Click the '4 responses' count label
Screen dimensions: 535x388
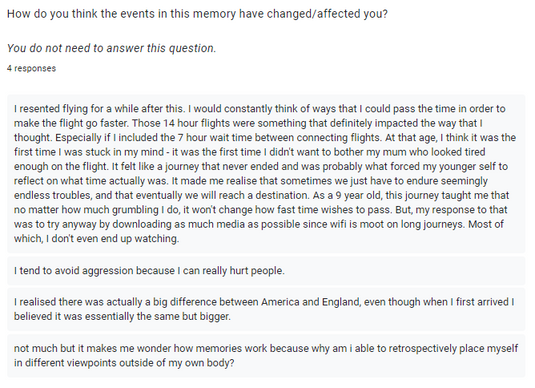pos(31,68)
